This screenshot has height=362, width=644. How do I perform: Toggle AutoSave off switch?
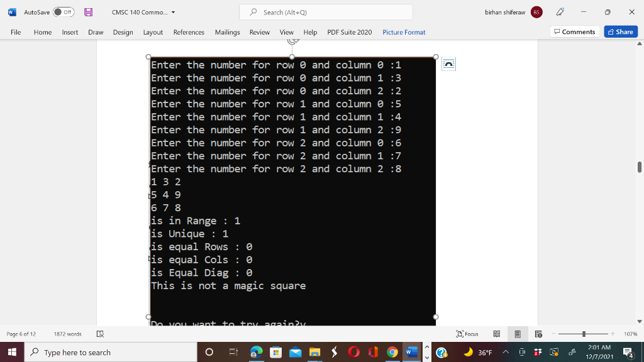point(64,12)
